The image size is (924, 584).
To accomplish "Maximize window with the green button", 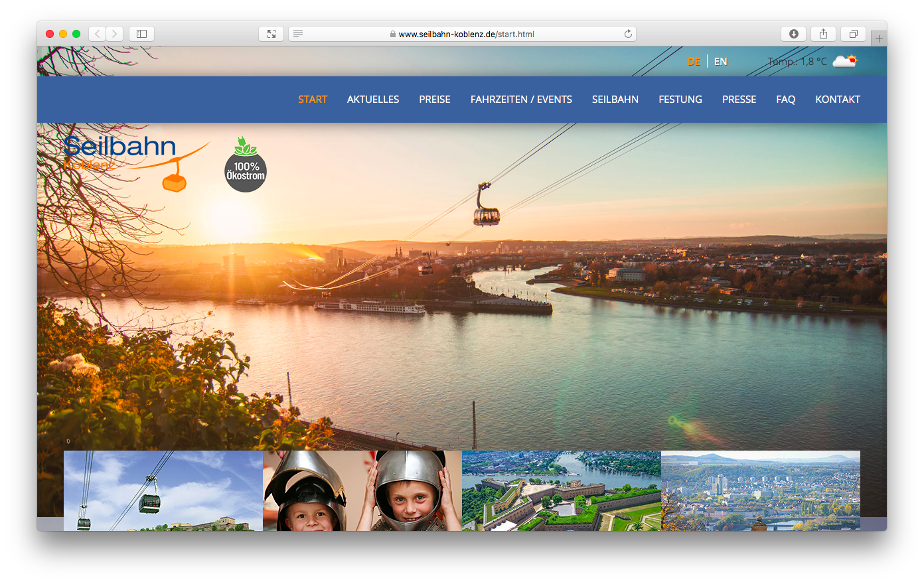I will pyautogui.click(x=76, y=34).
